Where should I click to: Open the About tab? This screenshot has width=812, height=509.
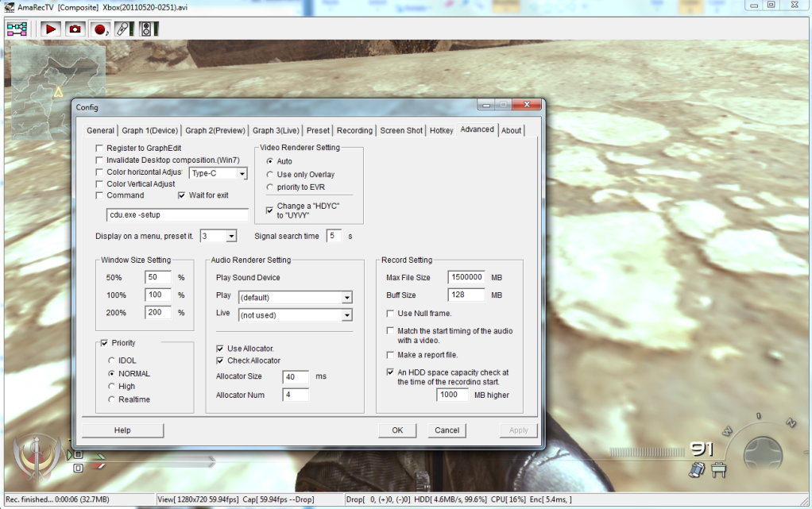click(511, 130)
